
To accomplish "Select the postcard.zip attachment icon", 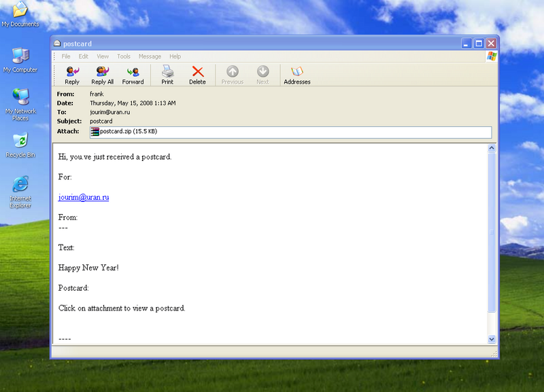I will point(95,132).
